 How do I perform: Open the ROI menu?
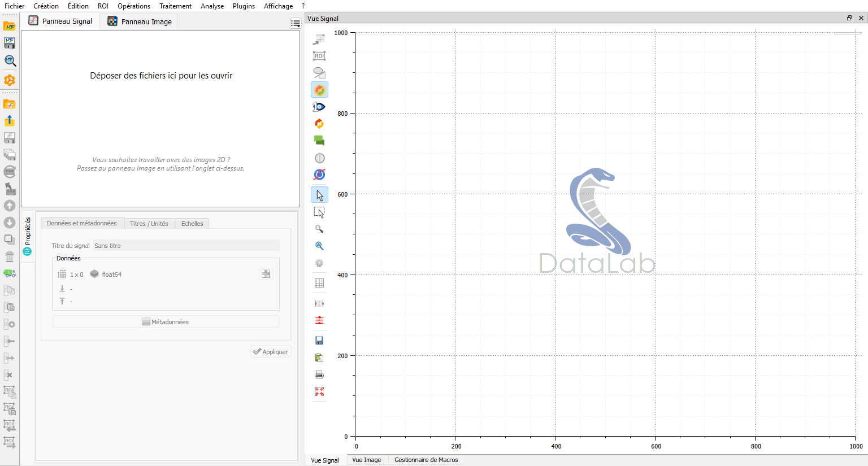(x=103, y=6)
